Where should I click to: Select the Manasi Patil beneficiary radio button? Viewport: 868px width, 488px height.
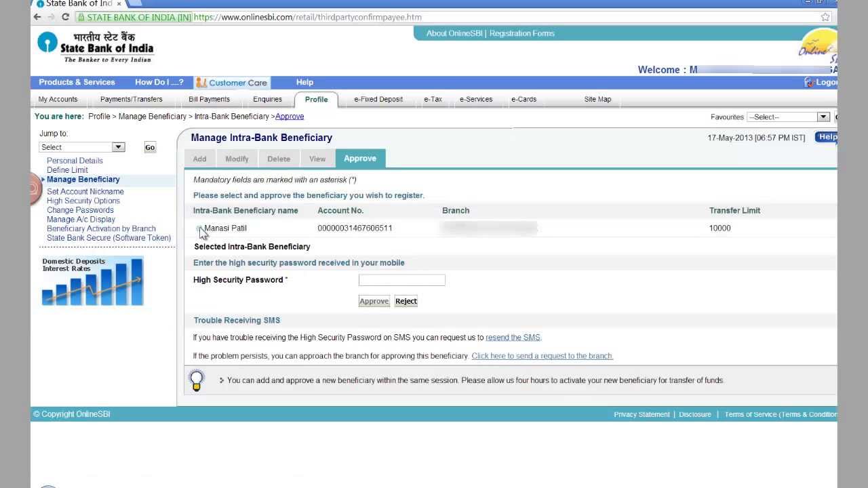pos(199,228)
